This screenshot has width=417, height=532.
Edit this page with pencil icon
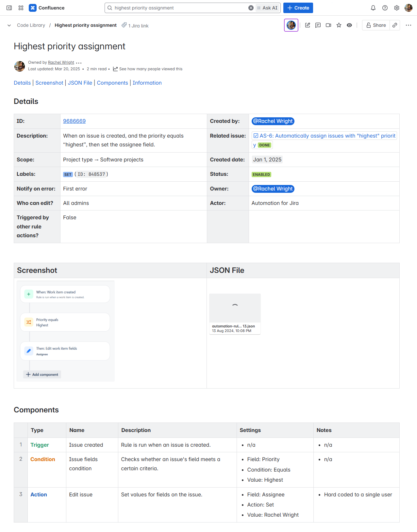point(308,25)
